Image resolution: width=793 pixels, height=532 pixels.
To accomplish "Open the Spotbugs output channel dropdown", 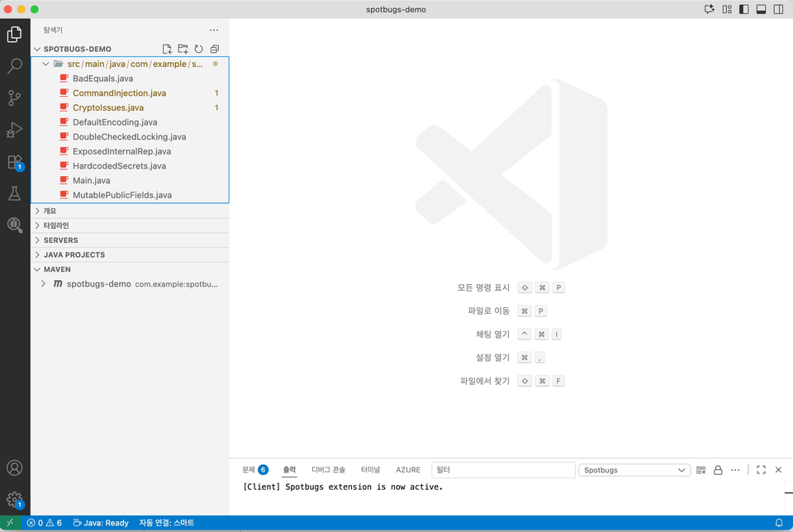I will (x=634, y=470).
